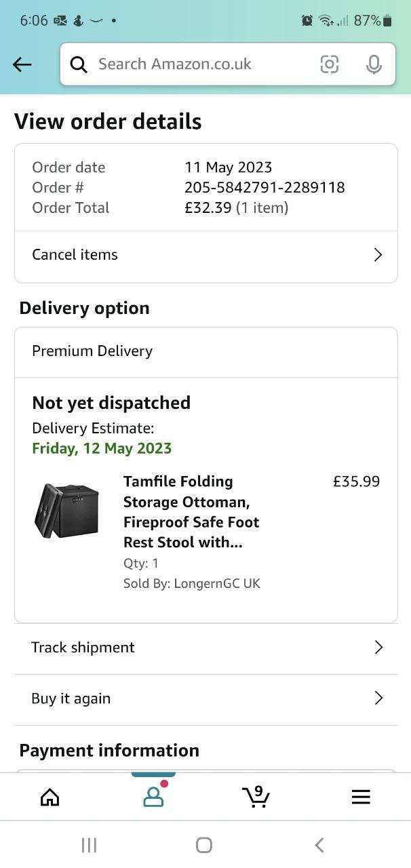This screenshot has height=868, width=411.
Task: Tap Cancel items option
Action: (75, 255)
